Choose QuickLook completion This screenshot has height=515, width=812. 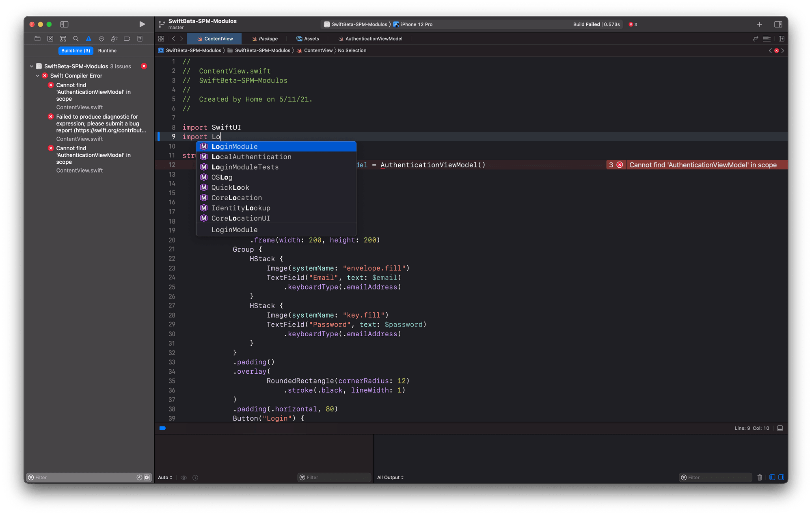click(276, 188)
